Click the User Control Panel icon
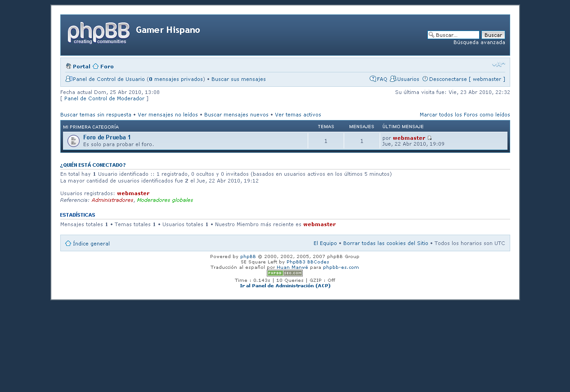Screen dimensions: 570x392 point(69,79)
